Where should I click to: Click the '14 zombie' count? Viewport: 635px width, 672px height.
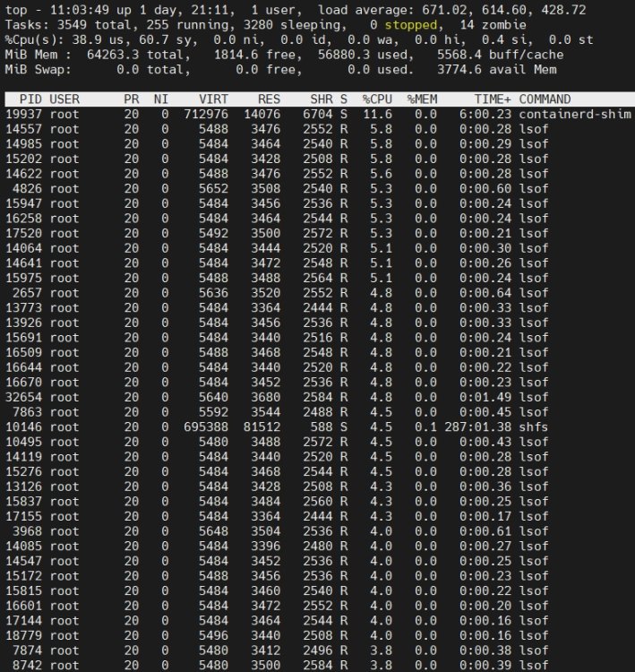[493, 25]
